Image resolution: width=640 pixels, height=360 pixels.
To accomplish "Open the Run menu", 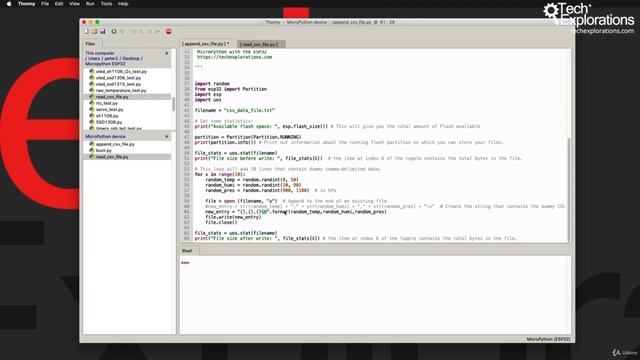I will (x=90, y=4).
